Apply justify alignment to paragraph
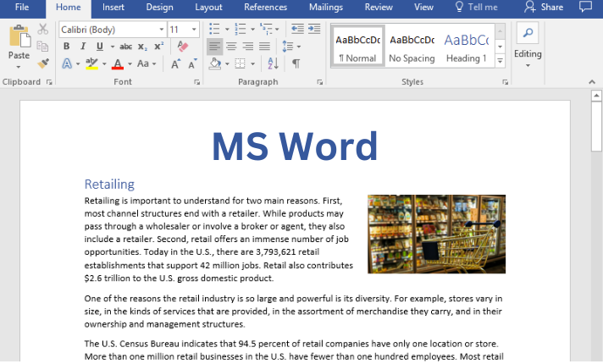The height and width of the screenshot is (364, 603). [x=265, y=47]
